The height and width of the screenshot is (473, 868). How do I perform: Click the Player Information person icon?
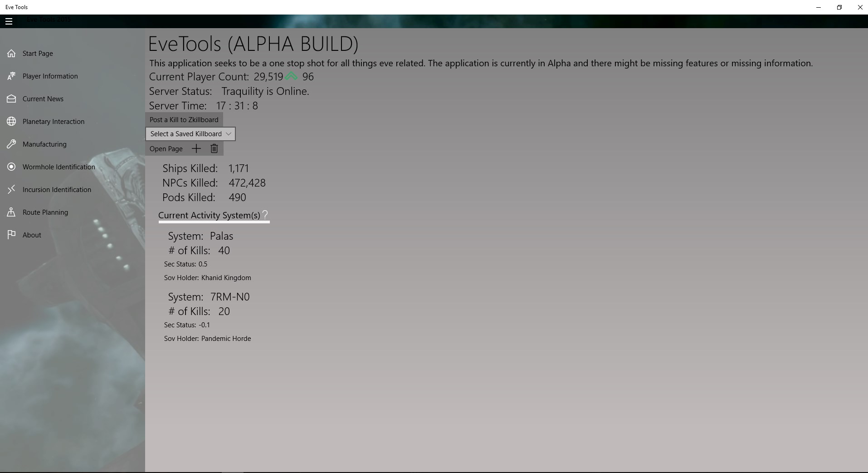coord(11,76)
